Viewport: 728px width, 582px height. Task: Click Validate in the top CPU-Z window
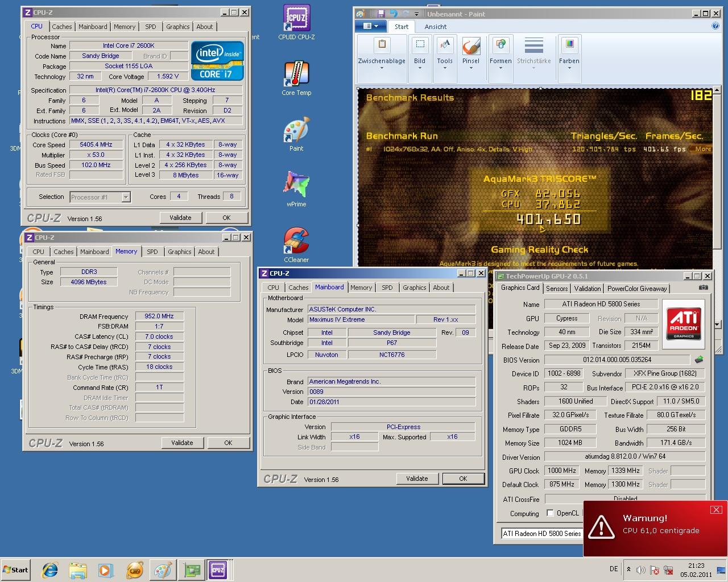coord(180,218)
